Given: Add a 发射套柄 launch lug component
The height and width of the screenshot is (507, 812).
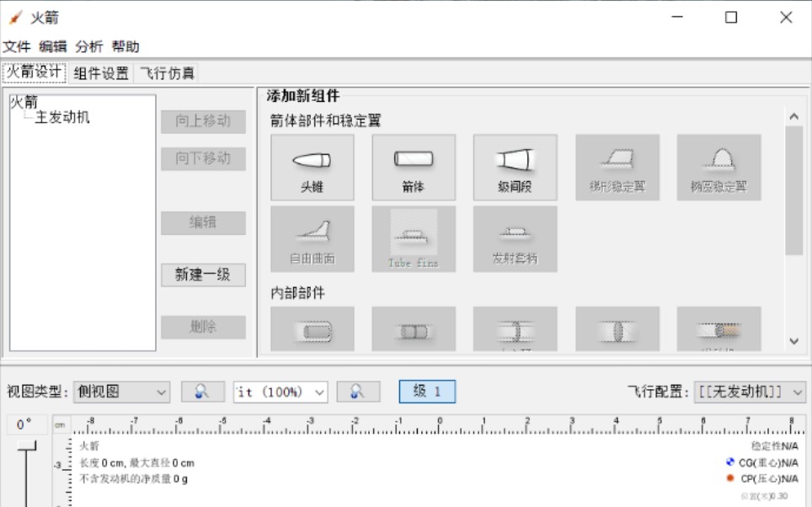Looking at the screenshot, I should click(513, 238).
